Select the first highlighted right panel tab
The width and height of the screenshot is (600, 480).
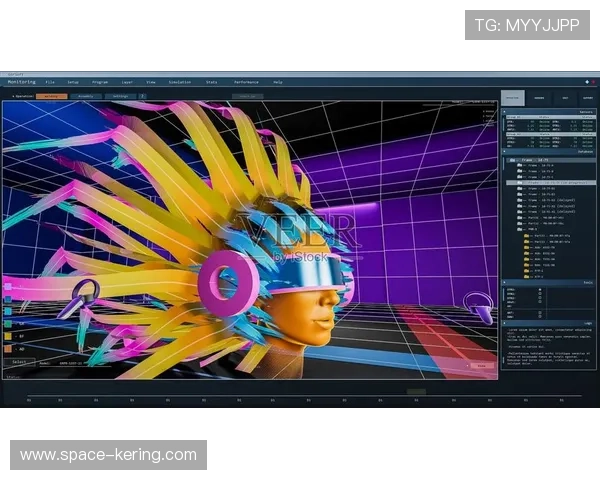point(512,98)
